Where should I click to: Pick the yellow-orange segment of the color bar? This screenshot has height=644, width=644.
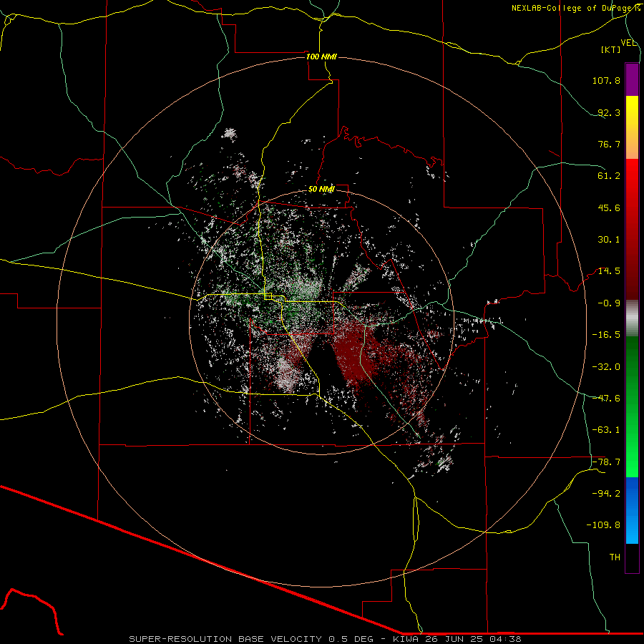point(632,127)
